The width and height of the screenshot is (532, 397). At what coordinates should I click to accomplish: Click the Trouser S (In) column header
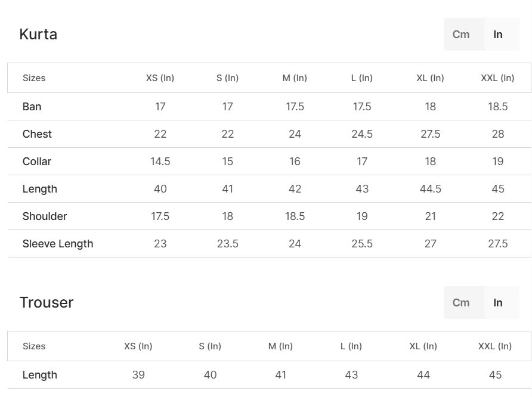coord(210,346)
